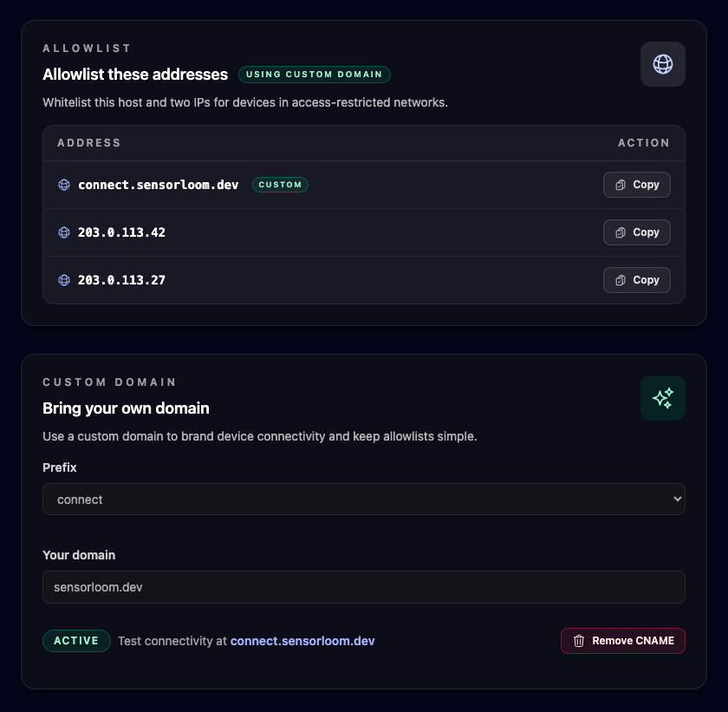Click the globe icon atop the Allowlist card

pyautogui.click(x=662, y=64)
